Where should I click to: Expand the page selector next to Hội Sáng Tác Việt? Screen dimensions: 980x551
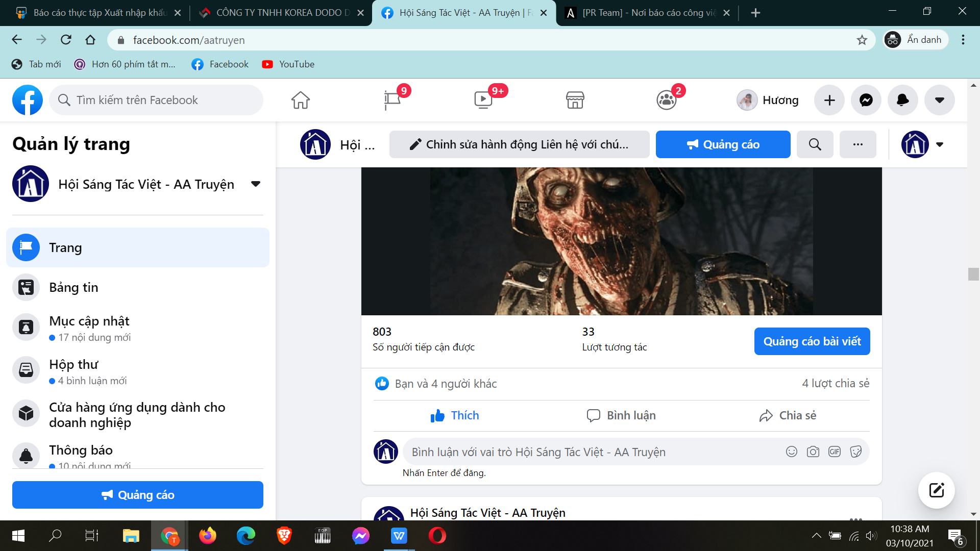pos(256,184)
